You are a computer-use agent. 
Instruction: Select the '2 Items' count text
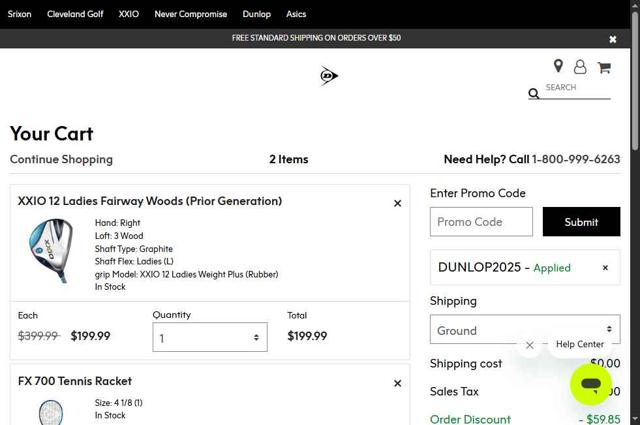point(289,159)
